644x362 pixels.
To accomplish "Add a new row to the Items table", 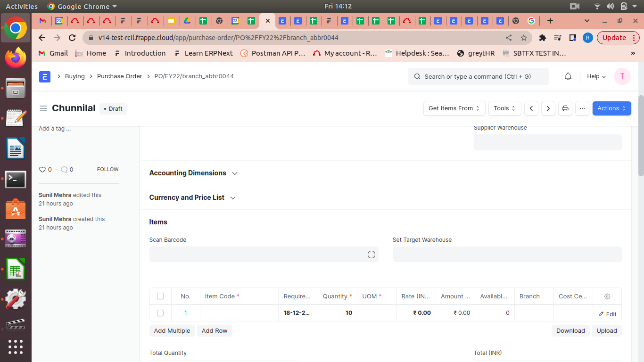I will [x=215, y=330].
